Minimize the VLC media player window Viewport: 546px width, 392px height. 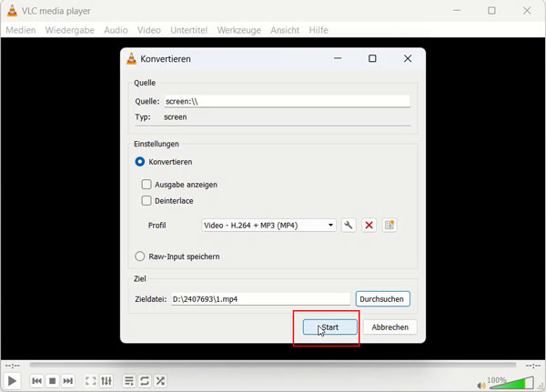[457, 11]
